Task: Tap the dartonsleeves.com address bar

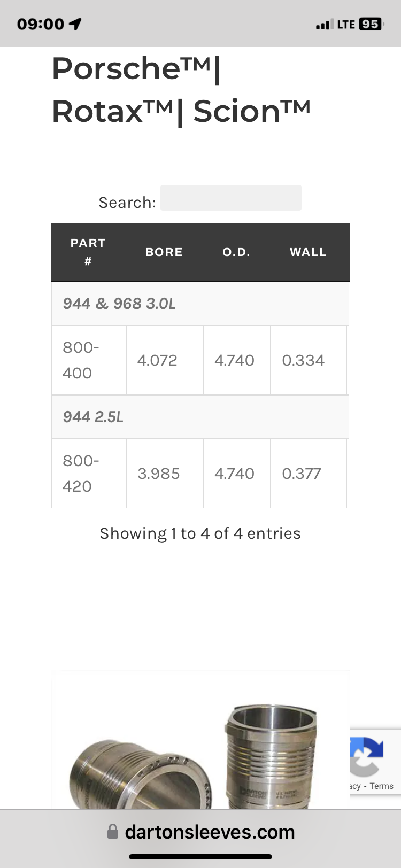Action: (200, 832)
